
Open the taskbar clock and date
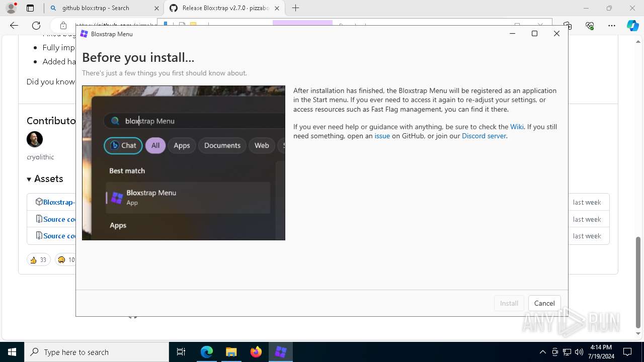coord(601,352)
